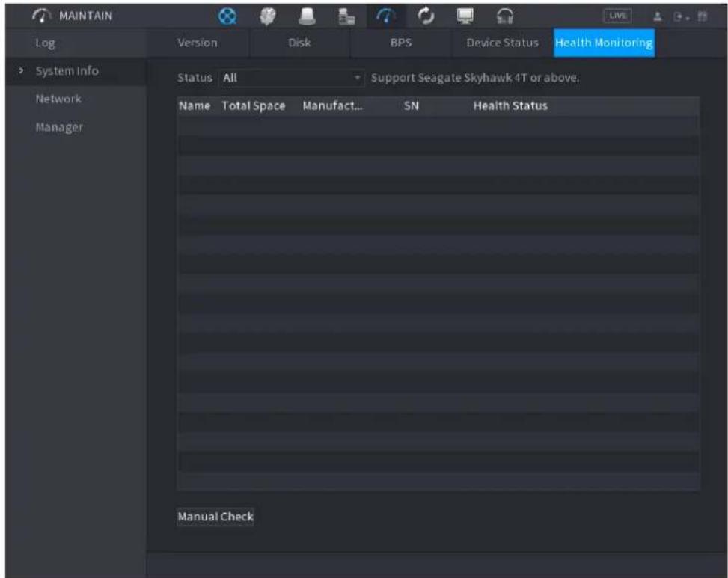Click the Total Space column header
728x578 pixels.
[254, 106]
